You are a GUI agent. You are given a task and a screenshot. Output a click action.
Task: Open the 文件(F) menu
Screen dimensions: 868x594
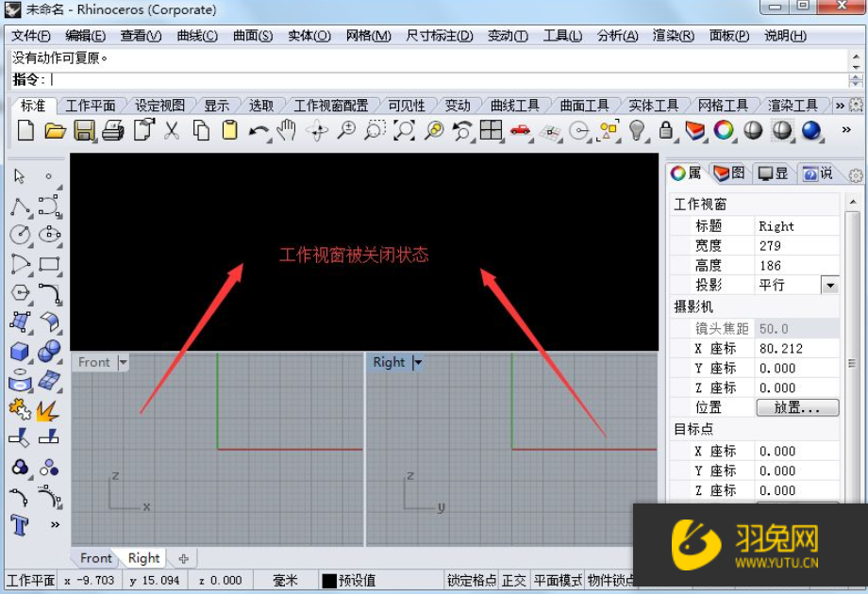(31, 36)
